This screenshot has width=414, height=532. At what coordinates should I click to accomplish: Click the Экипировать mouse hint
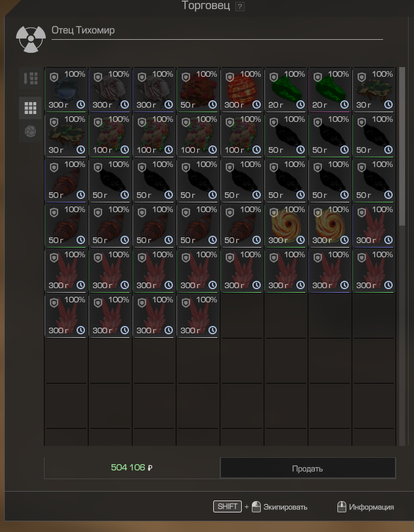click(x=280, y=507)
